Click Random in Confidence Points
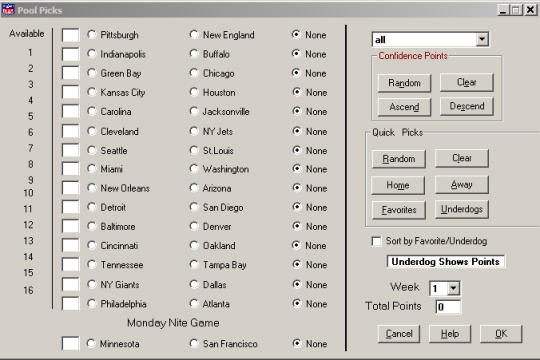This screenshot has width=540, height=360. (x=404, y=83)
